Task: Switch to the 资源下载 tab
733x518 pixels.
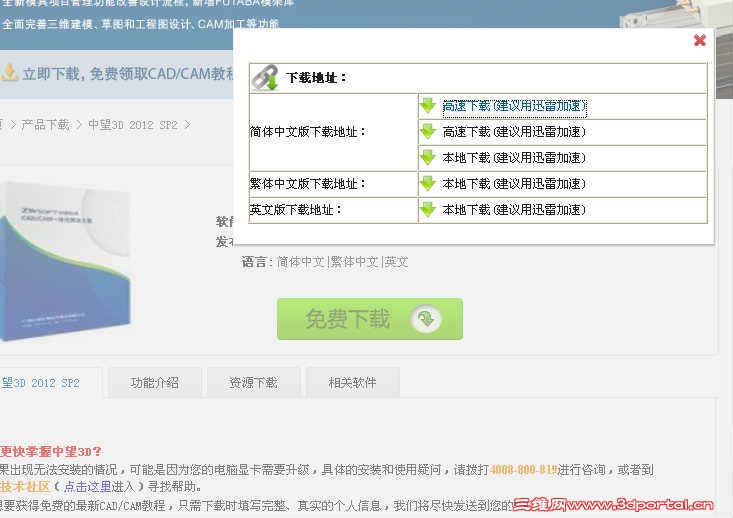Action: [x=253, y=383]
